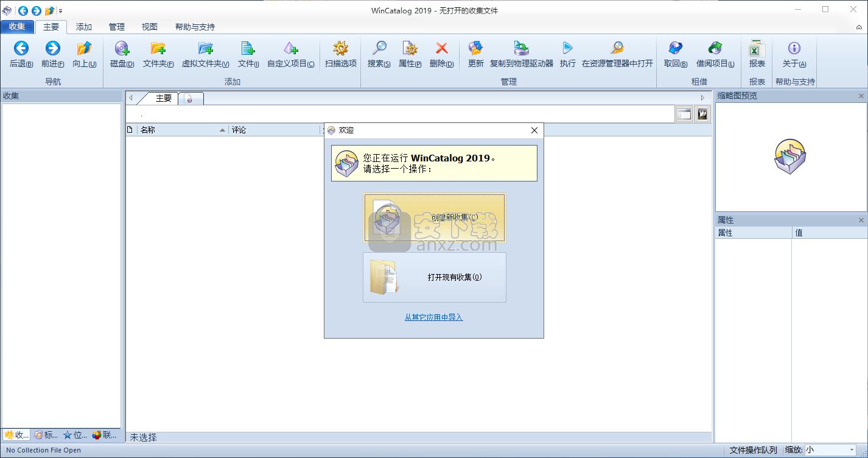Open the 报表 report tool
Viewport: 868px width, 458px height.
[757, 55]
